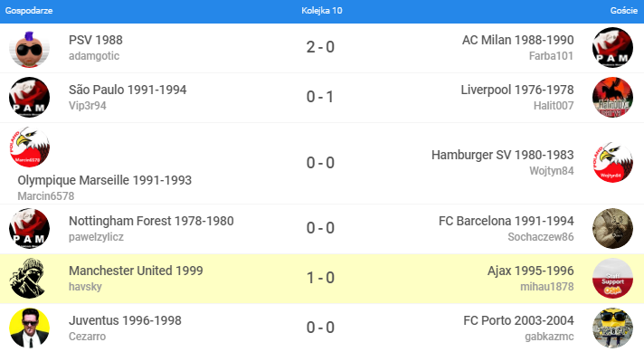The image size is (644, 352).
Task: Click the Kolejka 10 header label
Action: tap(322, 11)
